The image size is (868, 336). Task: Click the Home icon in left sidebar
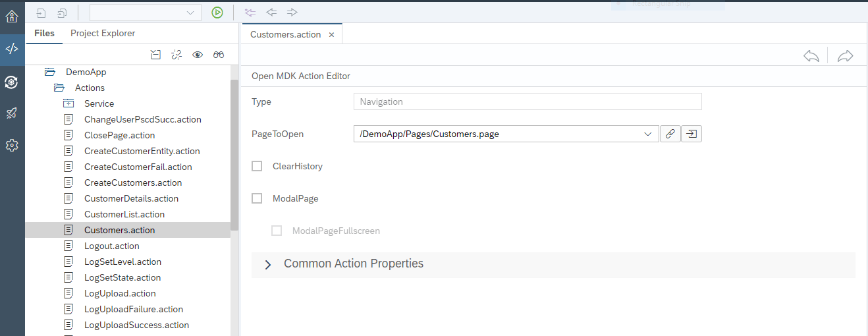(12, 16)
